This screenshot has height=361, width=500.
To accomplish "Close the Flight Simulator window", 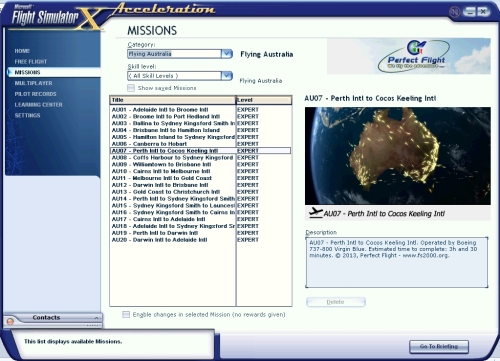I will pos(483,12).
